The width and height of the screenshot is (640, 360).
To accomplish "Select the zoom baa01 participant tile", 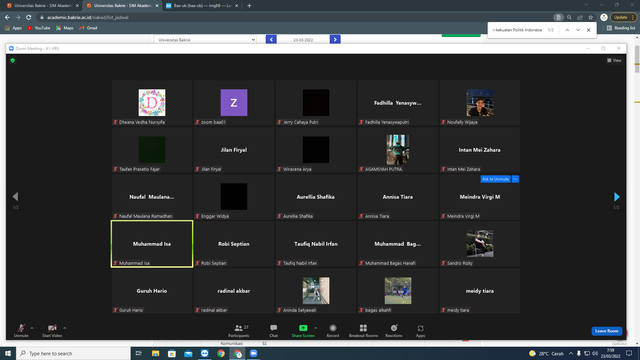I will [x=234, y=103].
